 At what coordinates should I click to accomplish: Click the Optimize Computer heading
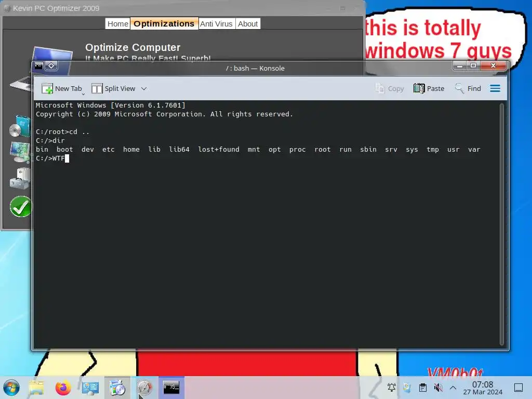click(132, 47)
